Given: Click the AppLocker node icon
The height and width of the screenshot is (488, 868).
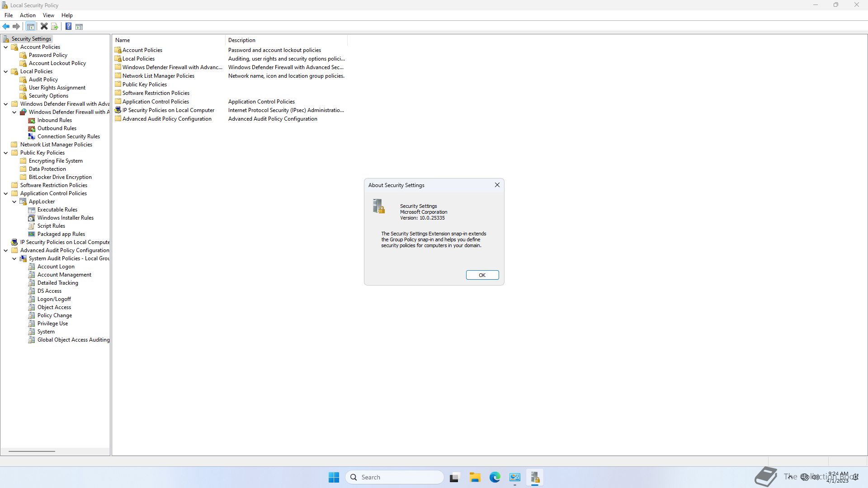Looking at the screenshot, I should [23, 202].
